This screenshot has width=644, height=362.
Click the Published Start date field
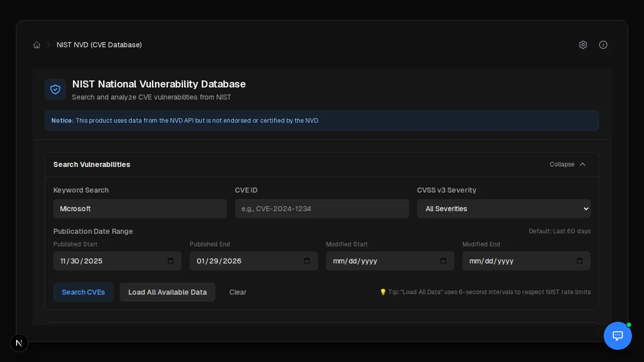(x=117, y=261)
